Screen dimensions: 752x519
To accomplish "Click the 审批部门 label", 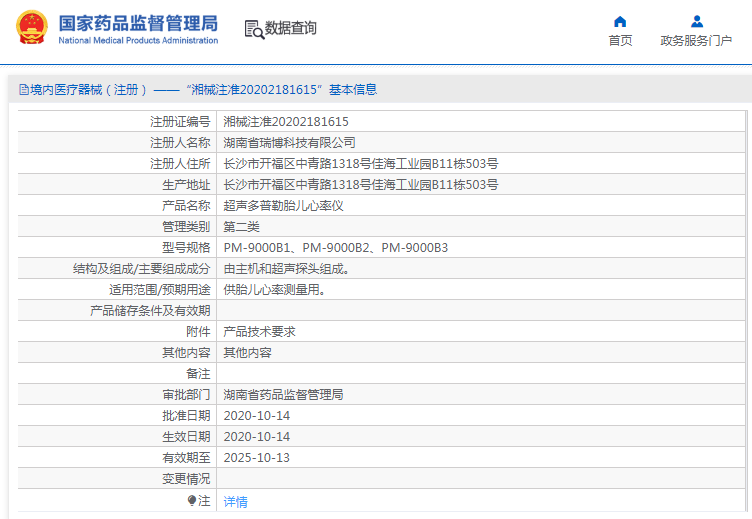I will pyautogui.click(x=186, y=395).
